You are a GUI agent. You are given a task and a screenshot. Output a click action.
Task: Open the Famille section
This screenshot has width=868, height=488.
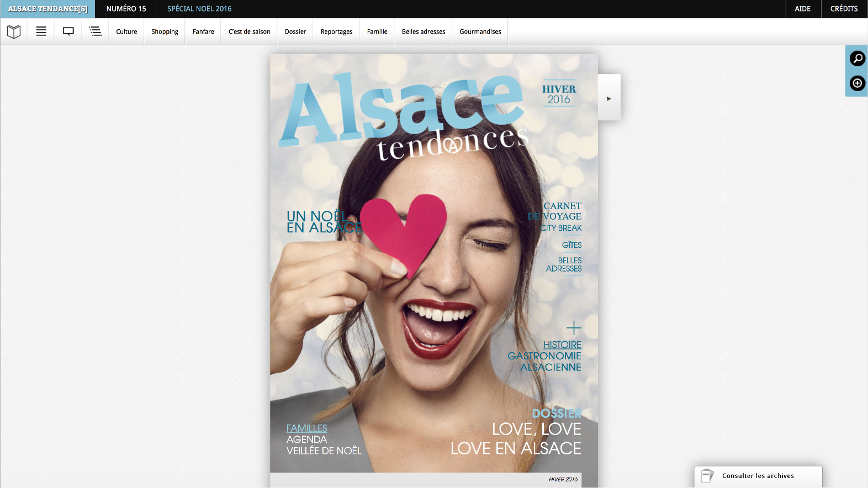377,32
